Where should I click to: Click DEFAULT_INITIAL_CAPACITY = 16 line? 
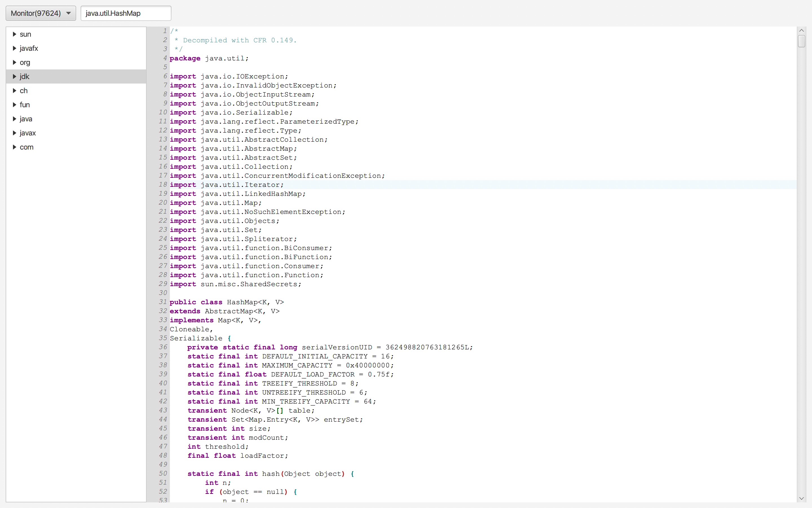pos(291,356)
